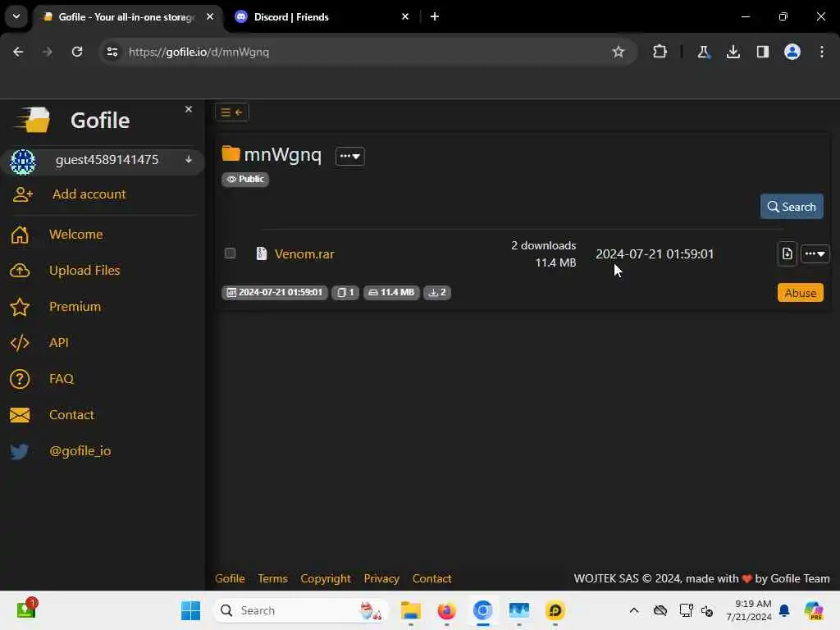
Task: Open the Venom.rar file link
Action: pyautogui.click(x=304, y=254)
